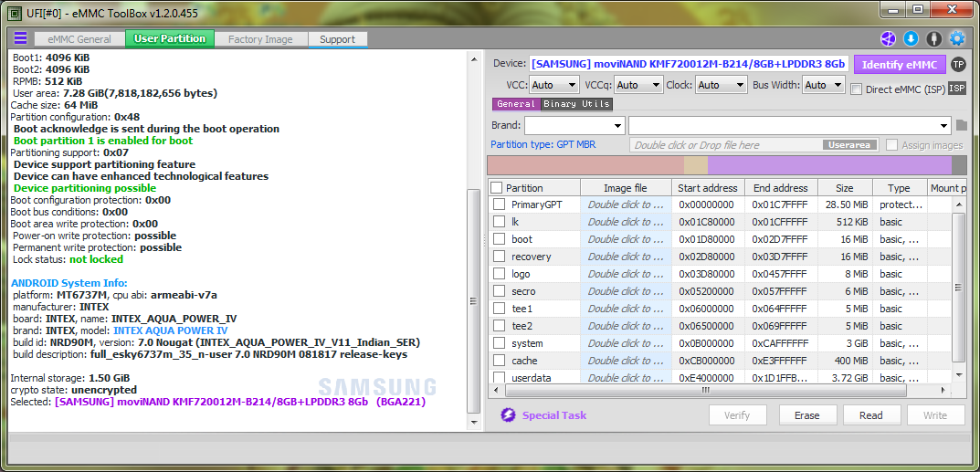
Task: Click the End address column header
Action: [x=781, y=188]
